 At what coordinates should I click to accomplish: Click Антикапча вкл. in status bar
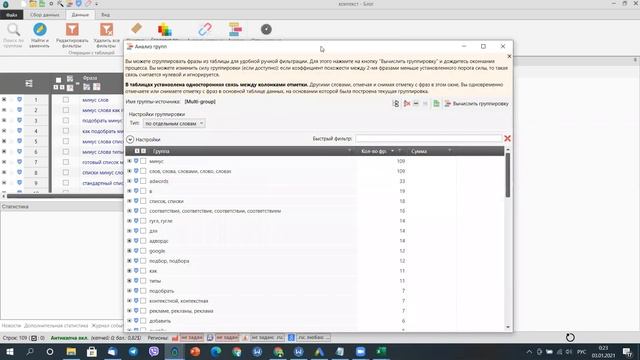coord(69,338)
